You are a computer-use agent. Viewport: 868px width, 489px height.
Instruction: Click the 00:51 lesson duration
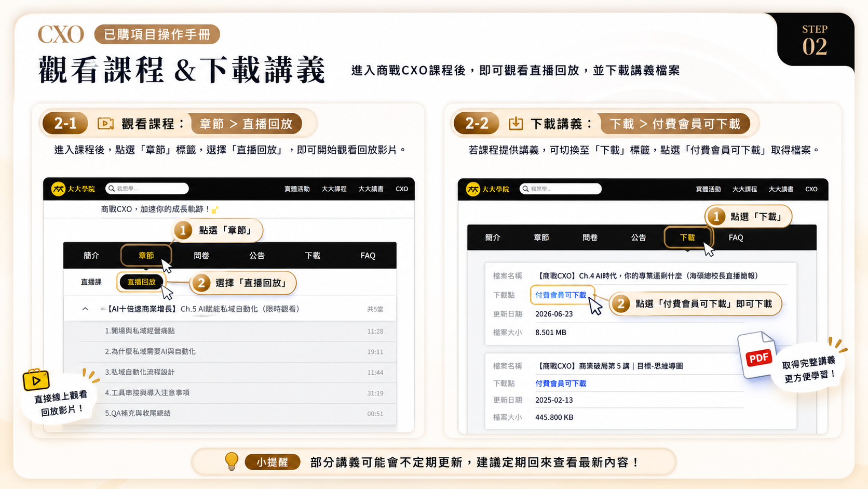coord(375,414)
